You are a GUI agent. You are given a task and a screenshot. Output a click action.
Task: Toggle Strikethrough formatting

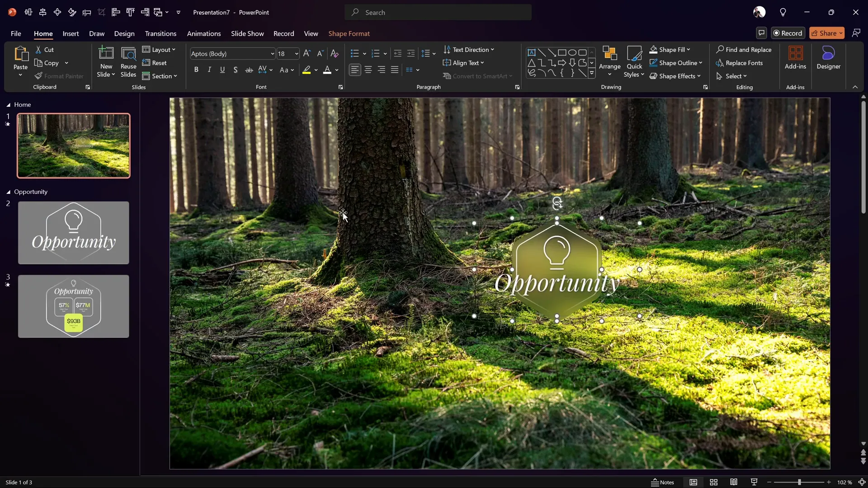coord(249,70)
